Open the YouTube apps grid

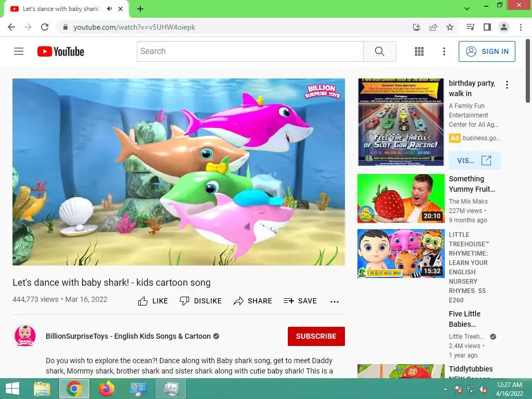point(419,51)
